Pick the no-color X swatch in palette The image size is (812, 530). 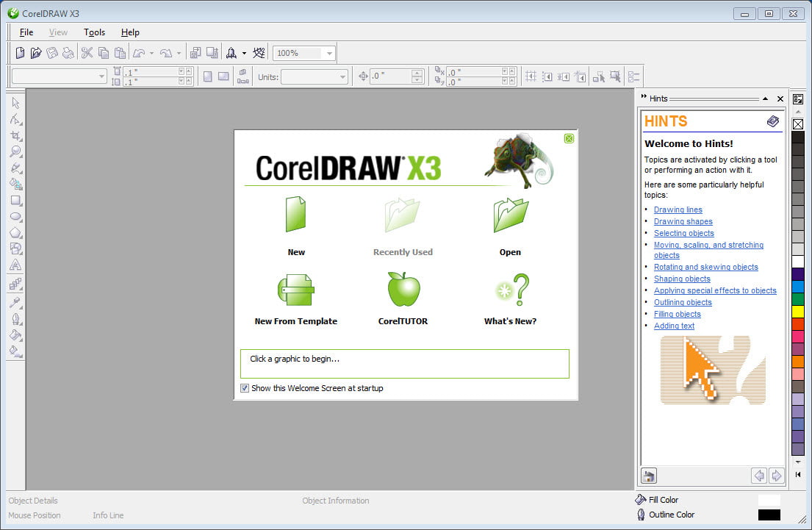click(x=798, y=123)
